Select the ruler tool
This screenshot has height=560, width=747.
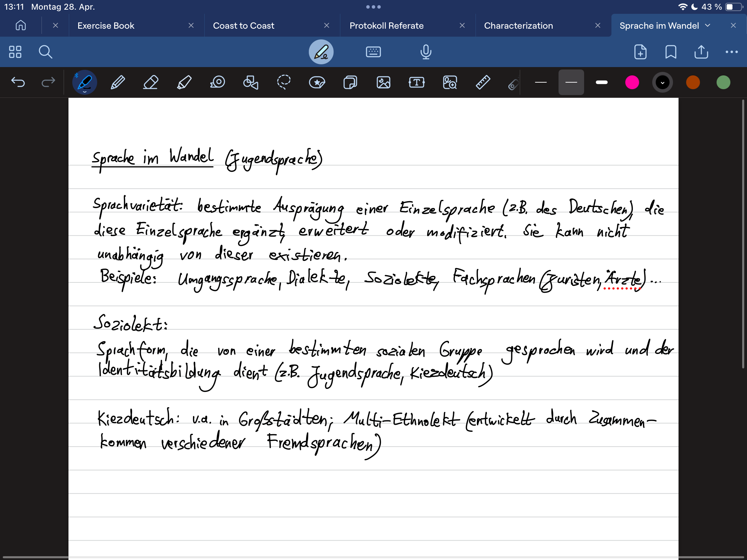click(483, 82)
